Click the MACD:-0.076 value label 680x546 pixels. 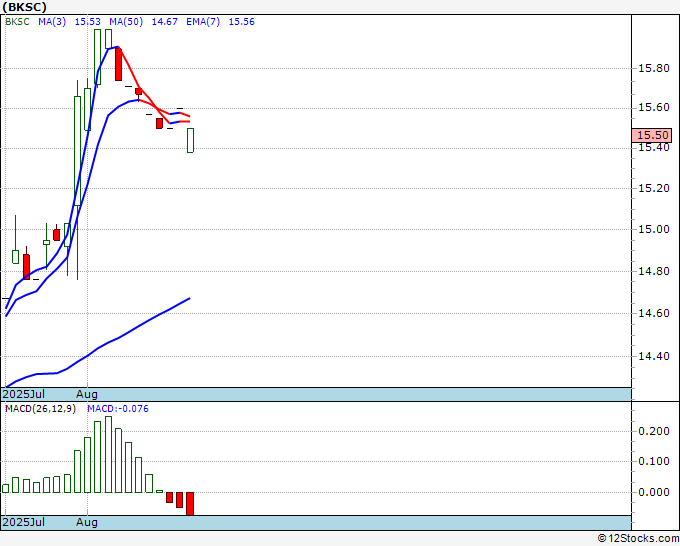click(118, 409)
